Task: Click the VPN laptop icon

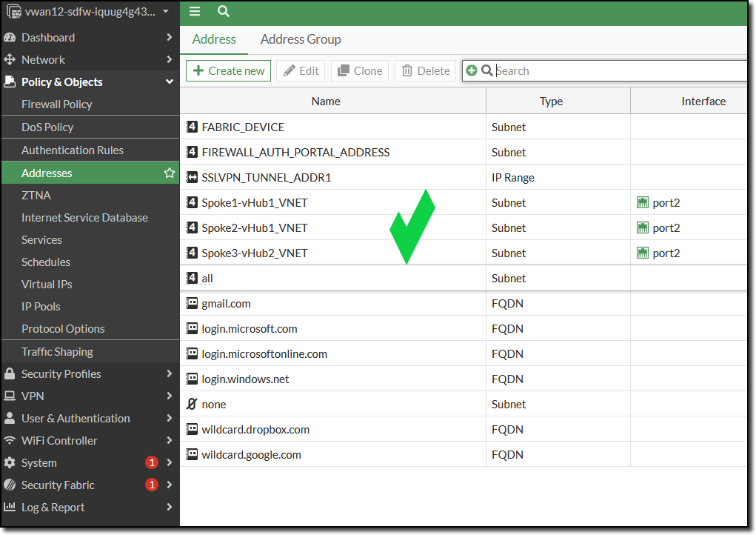Action: (10, 396)
